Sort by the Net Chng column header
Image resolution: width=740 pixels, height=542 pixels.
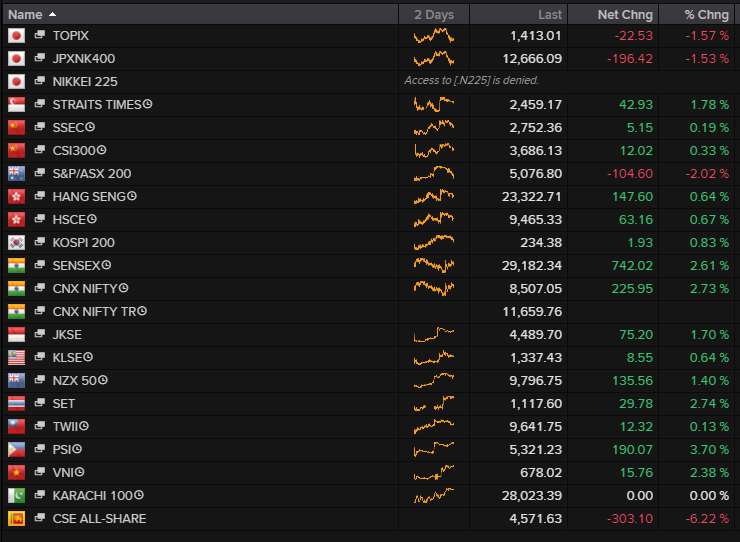pos(613,15)
